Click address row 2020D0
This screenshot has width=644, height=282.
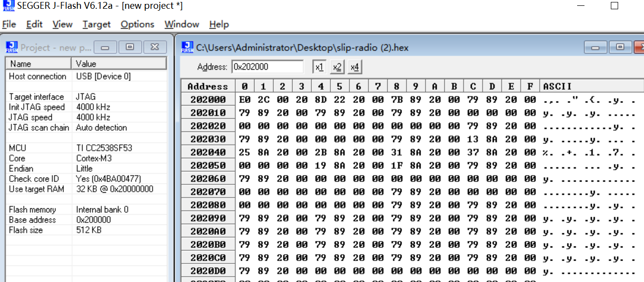(x=208, y=271)
